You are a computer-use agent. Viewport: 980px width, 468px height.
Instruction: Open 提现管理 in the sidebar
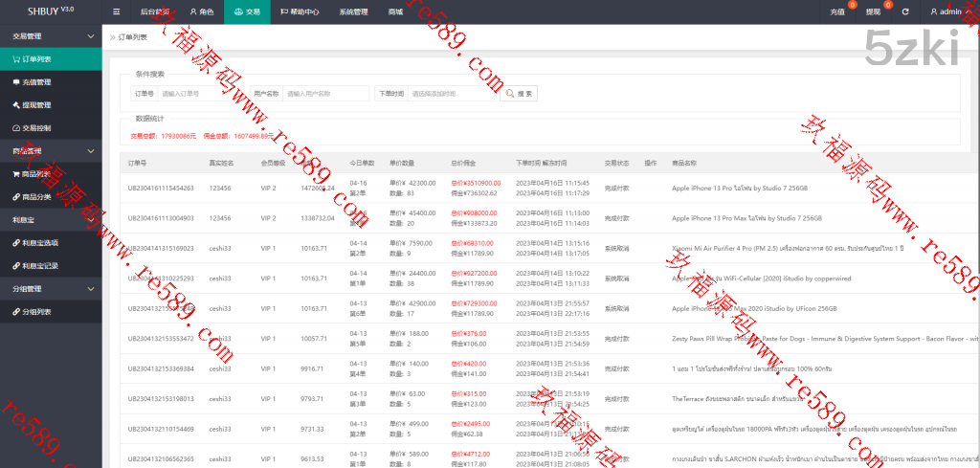(x=36, y=105)
